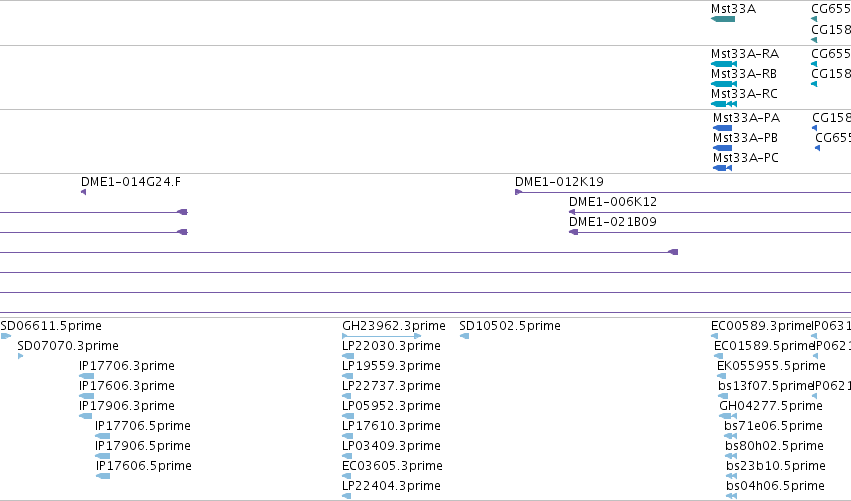Click the IP17706.5prime EST
The image size is (851, 501).
coord(103,436)
